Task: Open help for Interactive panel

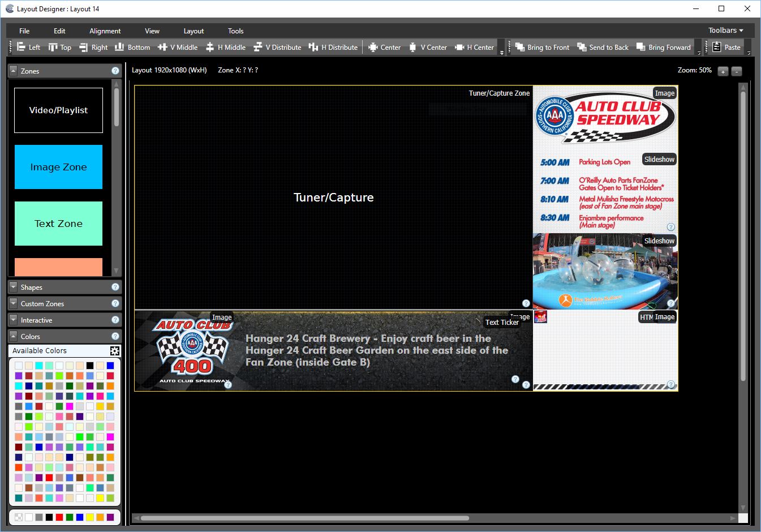Action: (115, 320)
